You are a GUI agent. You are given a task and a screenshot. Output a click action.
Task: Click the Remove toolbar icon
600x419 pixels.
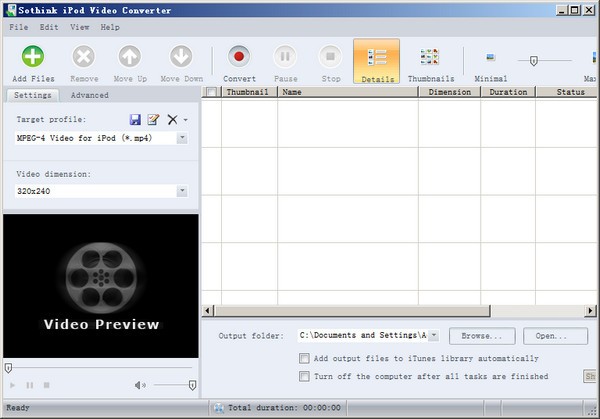coord(84,56)
